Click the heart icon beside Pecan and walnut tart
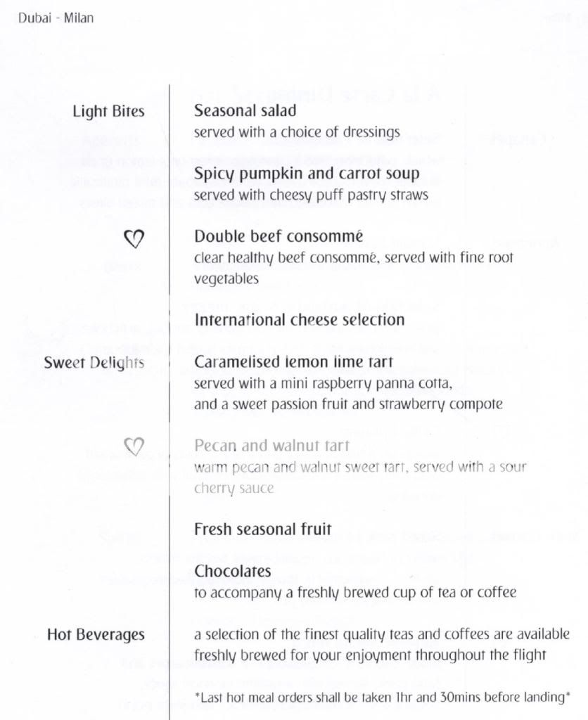This screenshot has width=588, height=720. [x=134, y=445]
